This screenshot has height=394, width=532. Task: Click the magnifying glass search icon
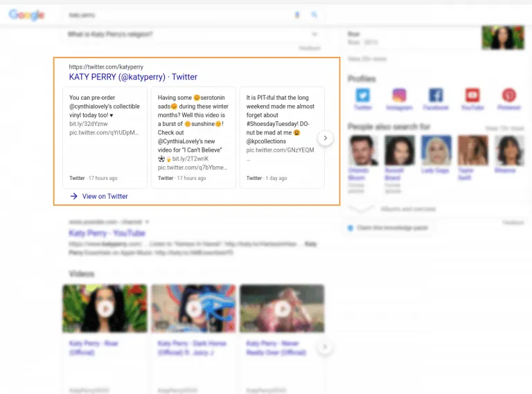tap(314, 15)
